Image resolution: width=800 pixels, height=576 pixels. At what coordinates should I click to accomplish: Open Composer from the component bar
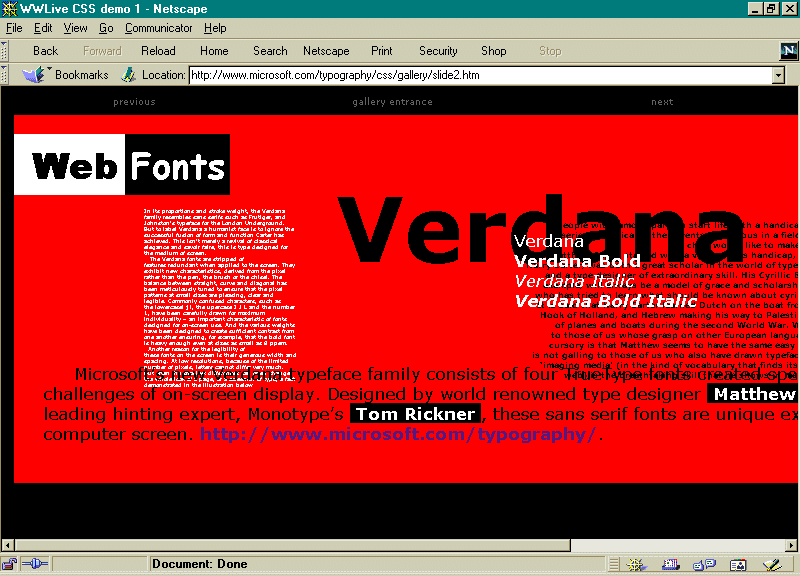point(772,564)
